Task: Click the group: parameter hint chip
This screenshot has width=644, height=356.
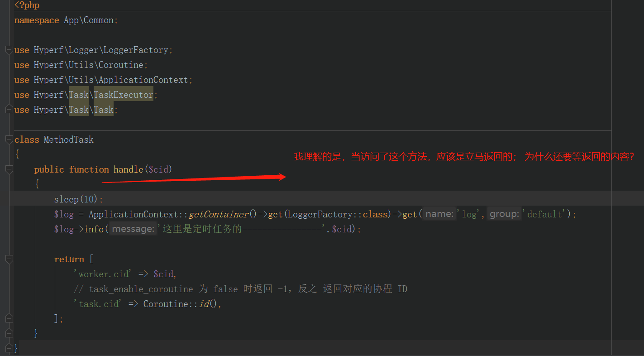Action: click(504, 213)
